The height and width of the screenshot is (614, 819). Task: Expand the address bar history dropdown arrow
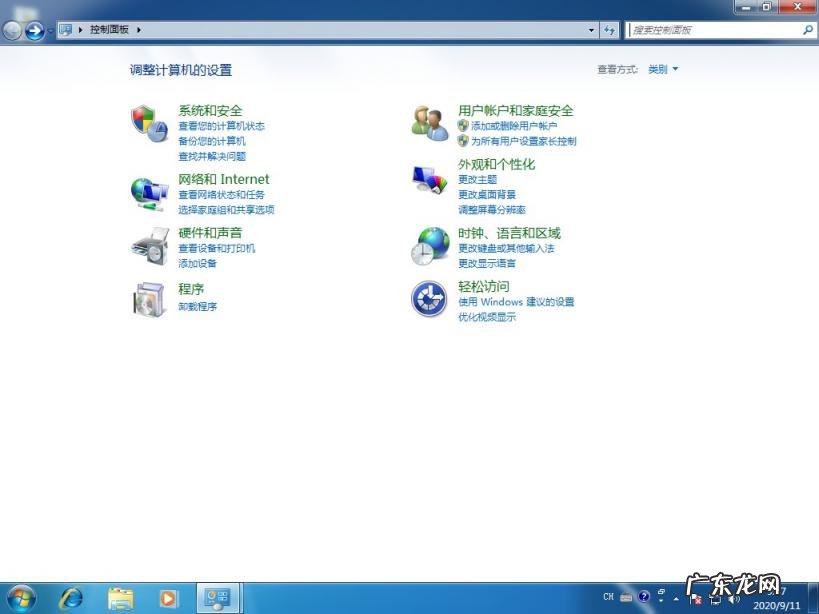[x=592, y=29]
